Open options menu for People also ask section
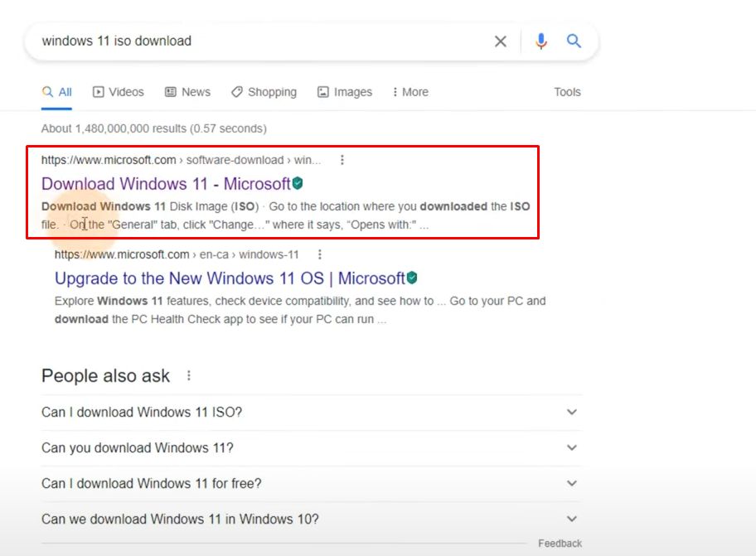The height and width of the screenshot is (556, 756). pyautogui.click(x=188, y=375)
